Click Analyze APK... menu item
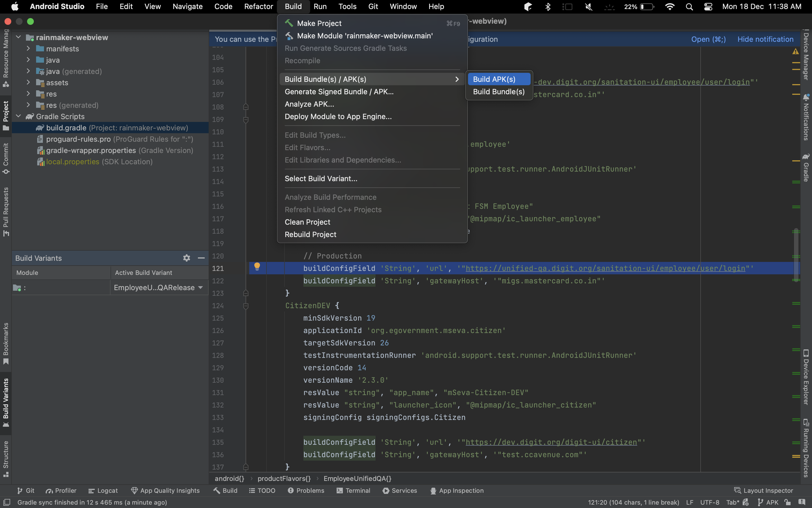 pos(372,104)
